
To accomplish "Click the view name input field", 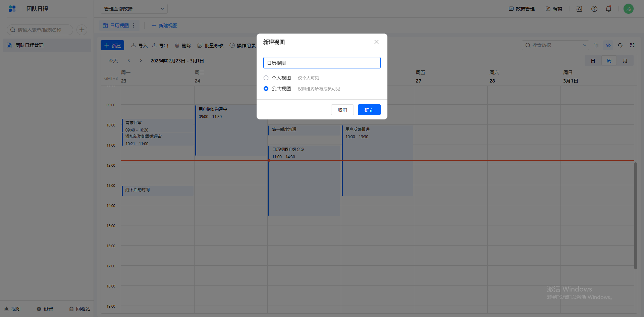I will (x=322, y=63).
